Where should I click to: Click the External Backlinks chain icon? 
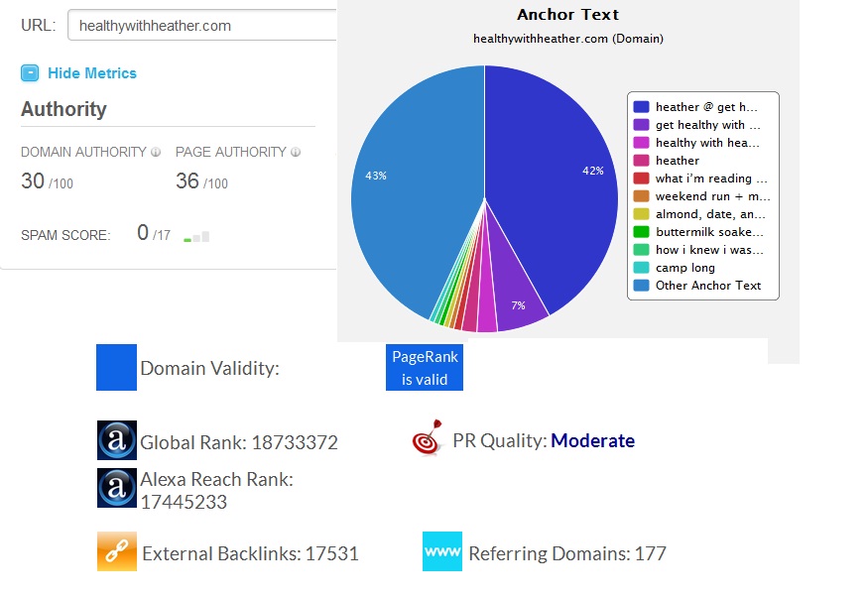117,551
